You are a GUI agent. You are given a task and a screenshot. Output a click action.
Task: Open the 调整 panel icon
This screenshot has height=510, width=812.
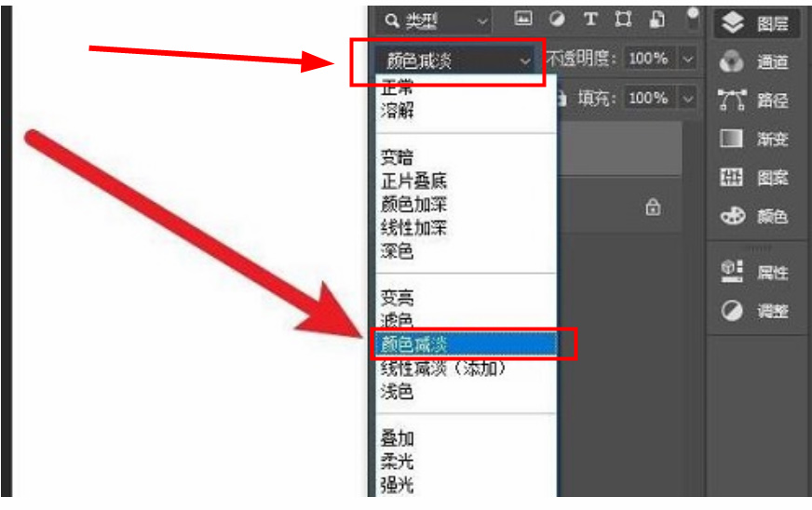coord(732,311)
